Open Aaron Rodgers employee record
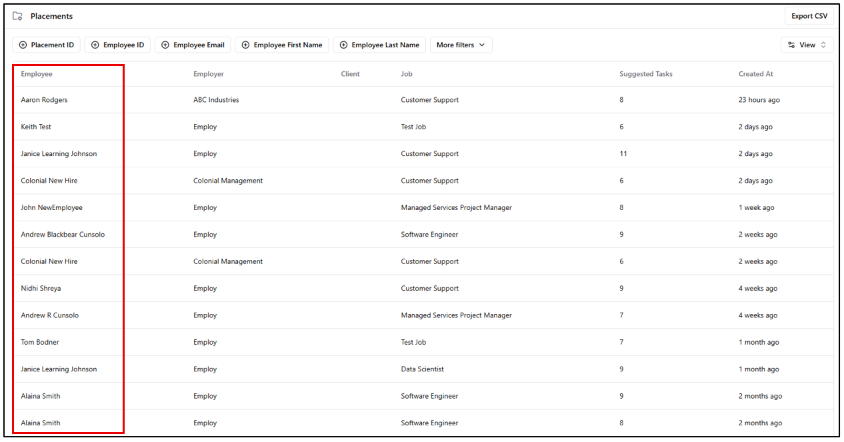 click(x=44, y=100)
